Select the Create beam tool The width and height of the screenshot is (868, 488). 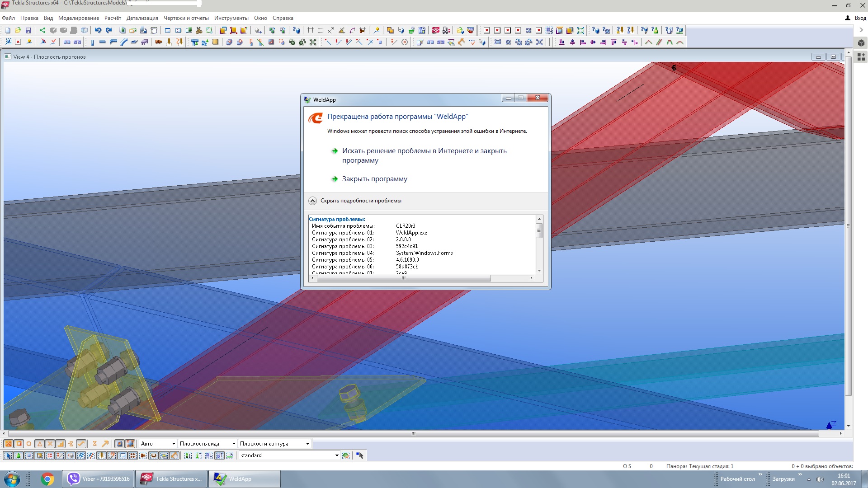pyautogui.click(x=102, y=42)
